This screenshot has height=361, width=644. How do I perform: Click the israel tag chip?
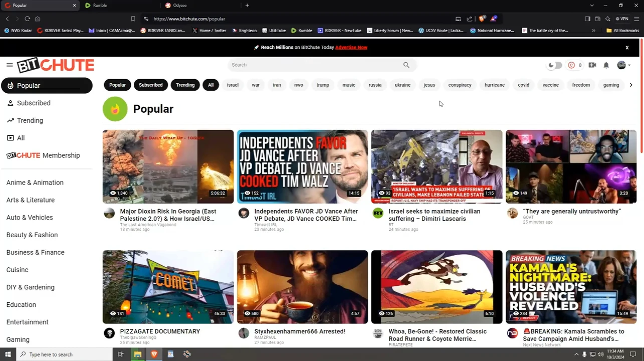(233, 85)
